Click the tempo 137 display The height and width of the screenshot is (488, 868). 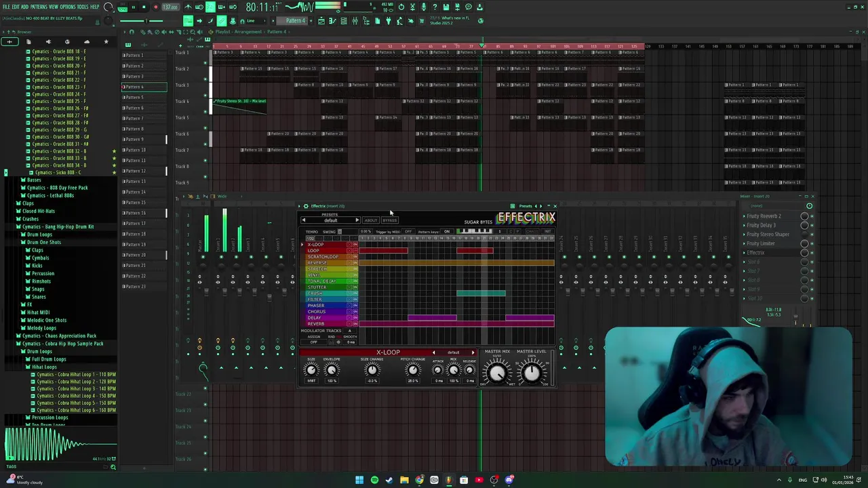click(x=170, y=7)
